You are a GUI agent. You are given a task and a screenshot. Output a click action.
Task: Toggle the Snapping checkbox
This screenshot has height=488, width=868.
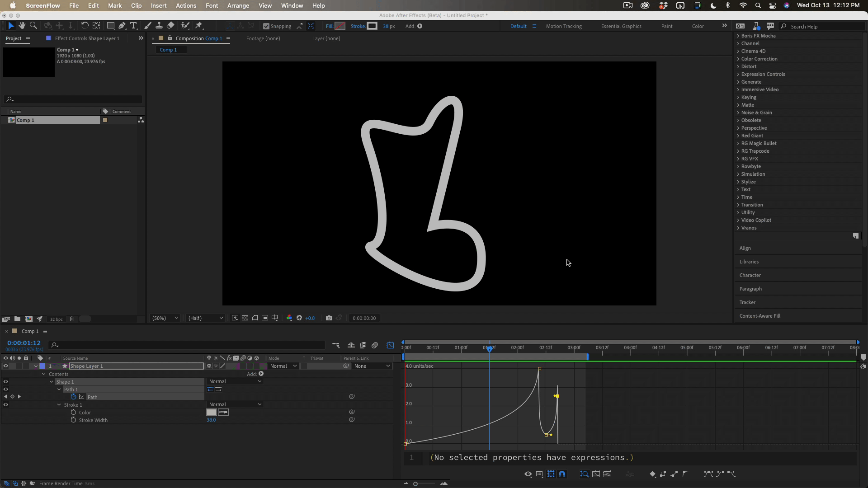[x=266, y=26]
